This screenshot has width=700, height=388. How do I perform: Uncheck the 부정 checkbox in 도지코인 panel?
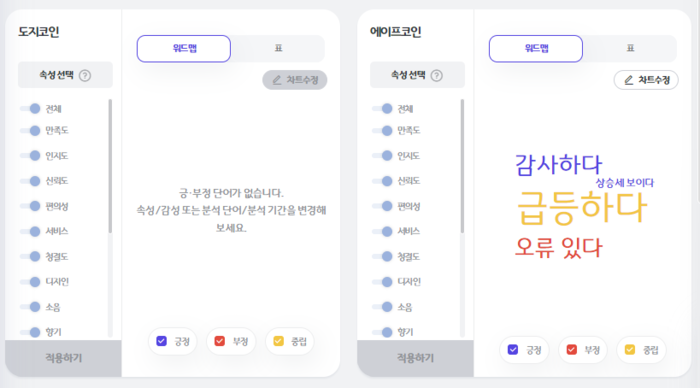coord(220,341)
